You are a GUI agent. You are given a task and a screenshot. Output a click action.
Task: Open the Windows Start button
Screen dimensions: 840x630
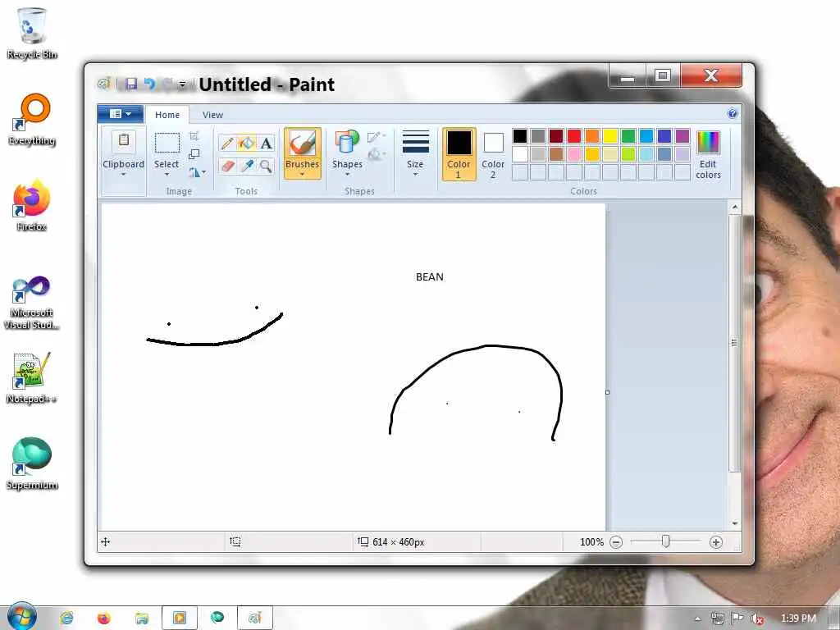click(x=21, y=617)
